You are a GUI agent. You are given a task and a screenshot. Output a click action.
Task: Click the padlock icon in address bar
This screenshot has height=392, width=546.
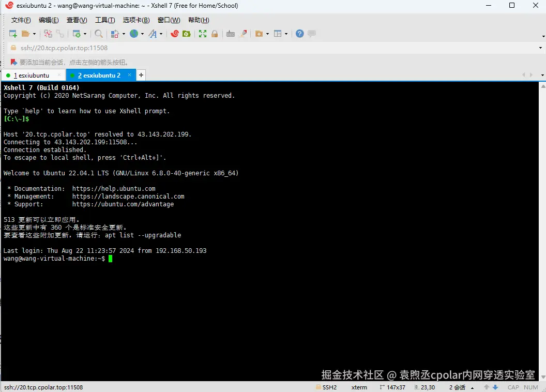click(x=13, y=48)
